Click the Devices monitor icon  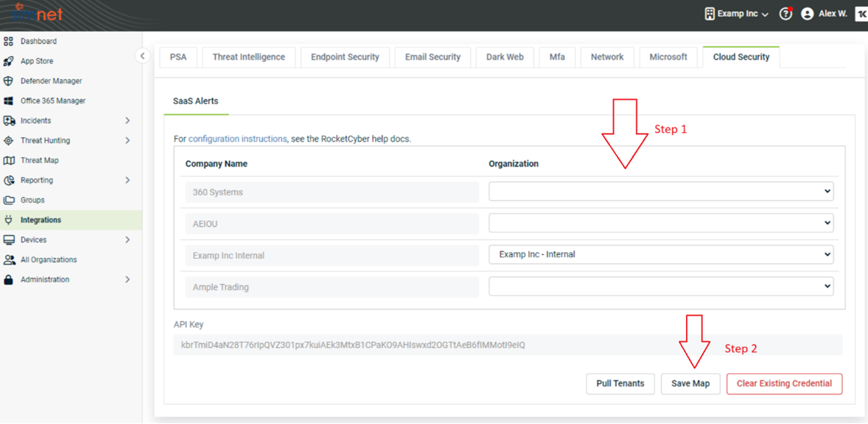point(8,240)
